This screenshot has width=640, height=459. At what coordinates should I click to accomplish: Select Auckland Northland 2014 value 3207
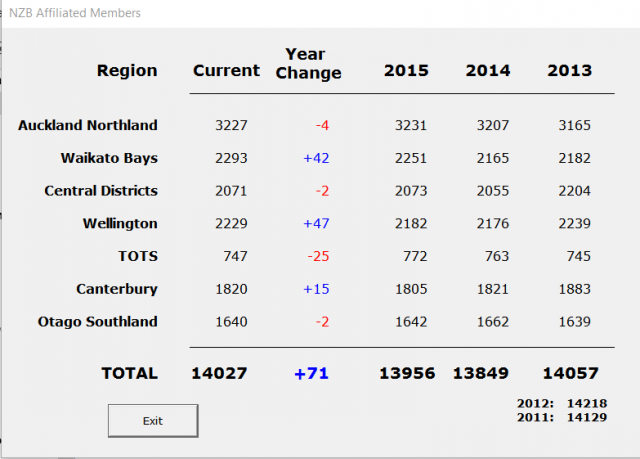point(493,125)
